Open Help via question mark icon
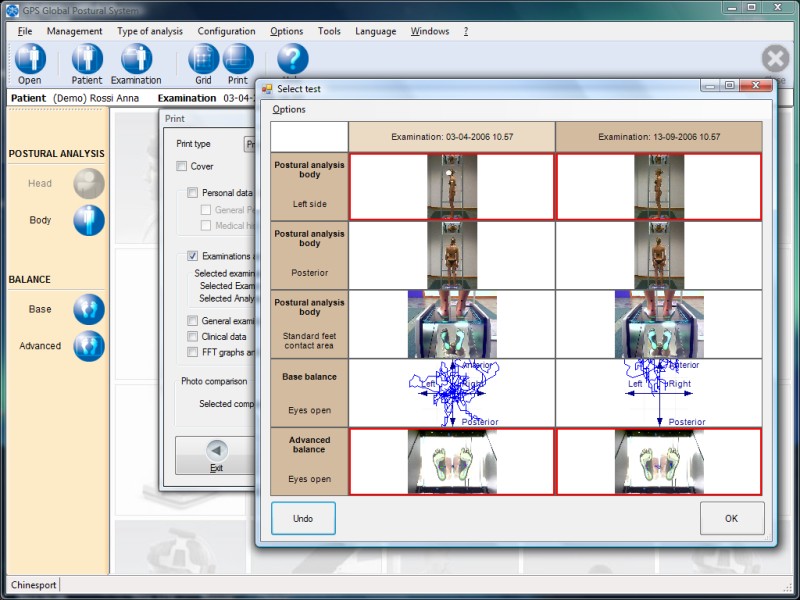800x600 pixels. pyautogui.click(x=293, y=59)
